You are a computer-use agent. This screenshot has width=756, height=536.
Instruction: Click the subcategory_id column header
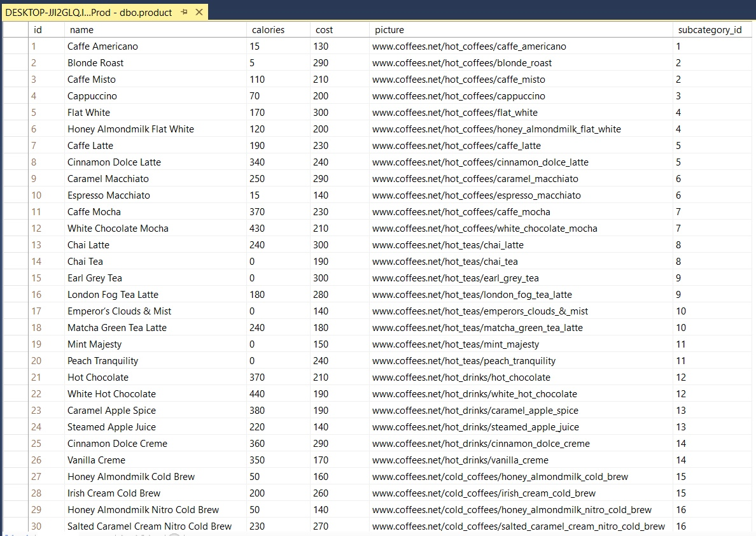pos(712,30)
